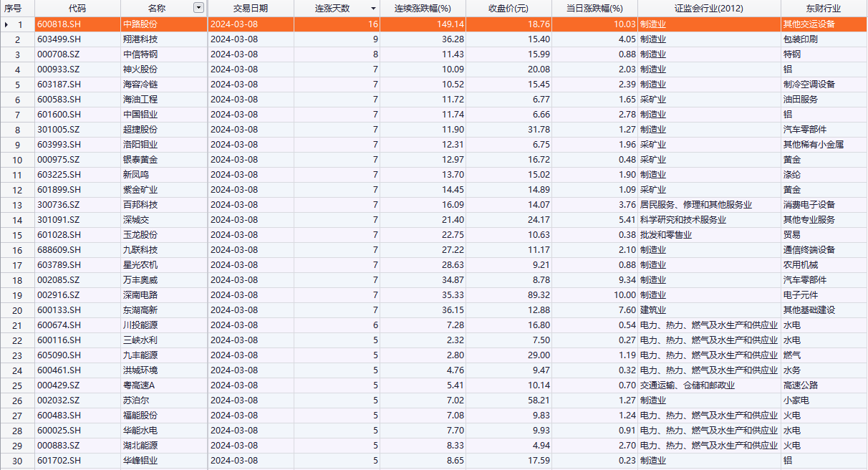
Task: Click the 连续涨跌幅(%) column header
Action: pos(423,9)
